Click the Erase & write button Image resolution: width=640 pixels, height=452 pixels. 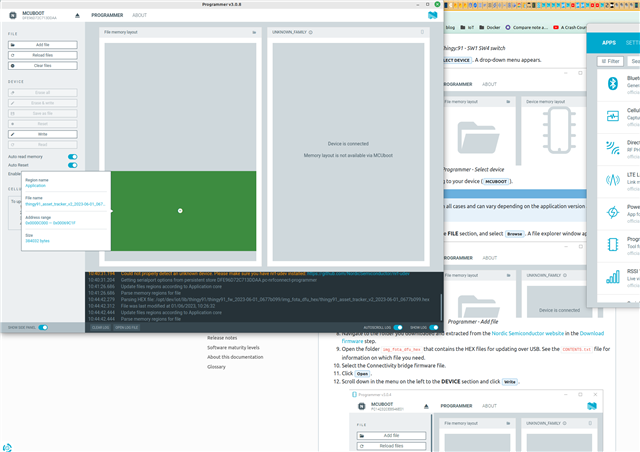click(42, 103)
